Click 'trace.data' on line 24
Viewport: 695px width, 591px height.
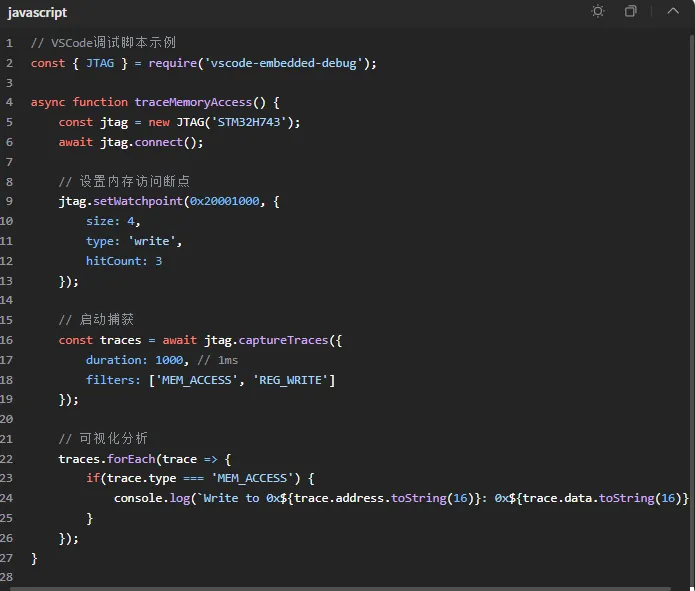pyautogui.click(x=557, y=498)
